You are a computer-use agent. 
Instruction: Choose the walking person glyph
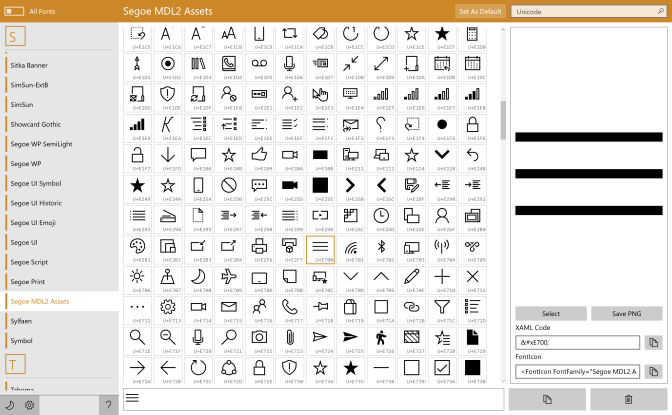[381, 341]
